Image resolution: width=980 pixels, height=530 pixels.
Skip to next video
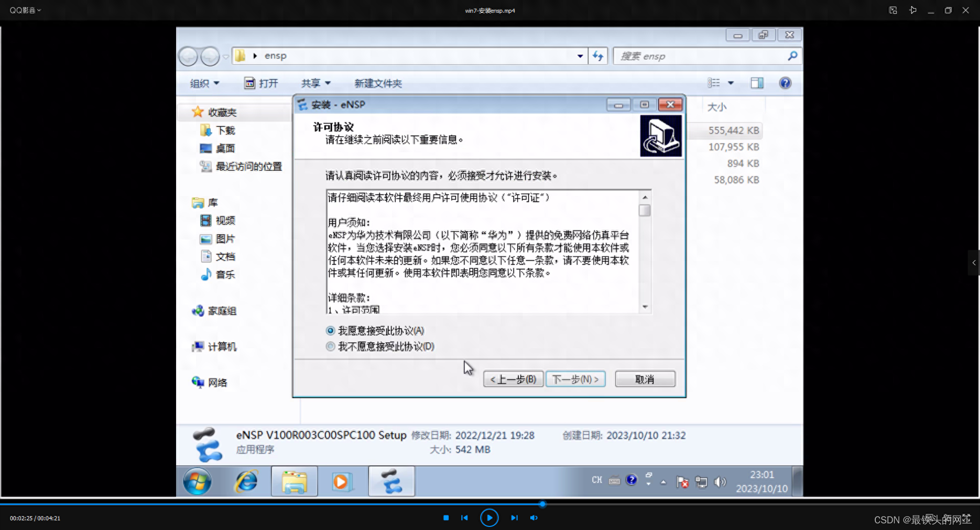pyautogui.click(x=514, y=518)
